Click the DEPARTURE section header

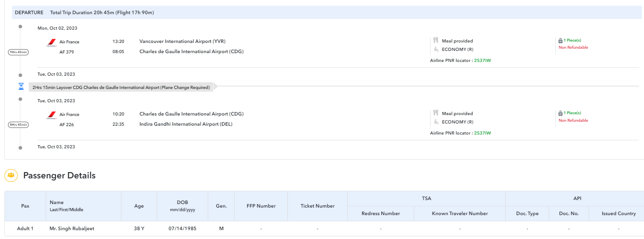(29, 12)
